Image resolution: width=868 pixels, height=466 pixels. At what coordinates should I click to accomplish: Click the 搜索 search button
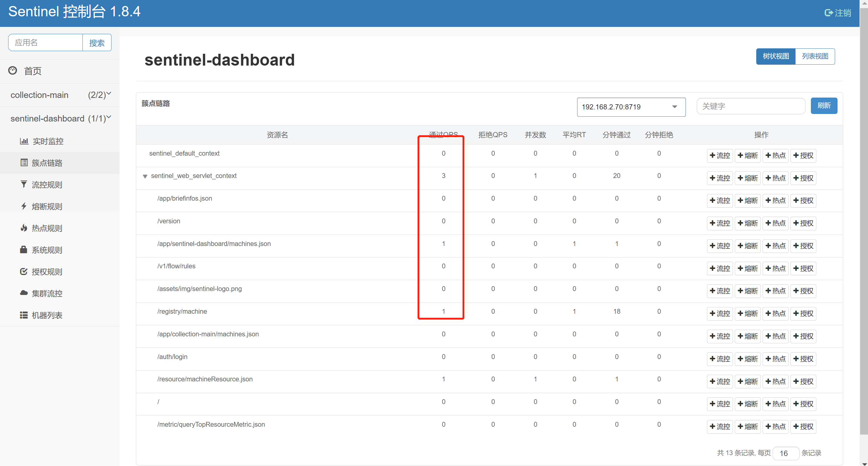(x=97, y=43)
